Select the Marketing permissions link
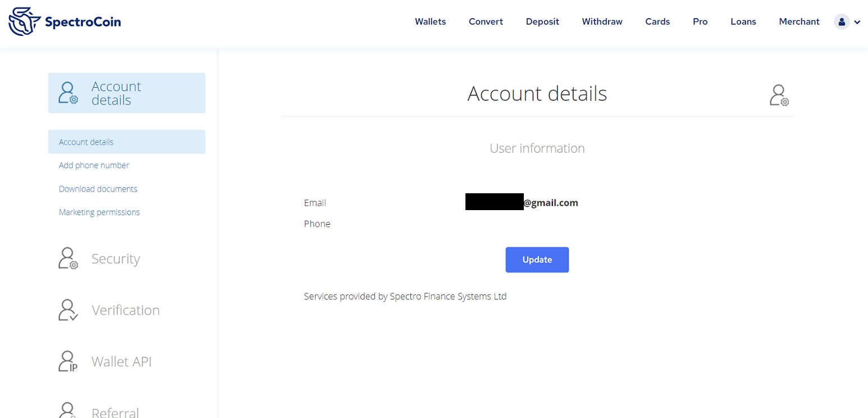 click(99, 212)
